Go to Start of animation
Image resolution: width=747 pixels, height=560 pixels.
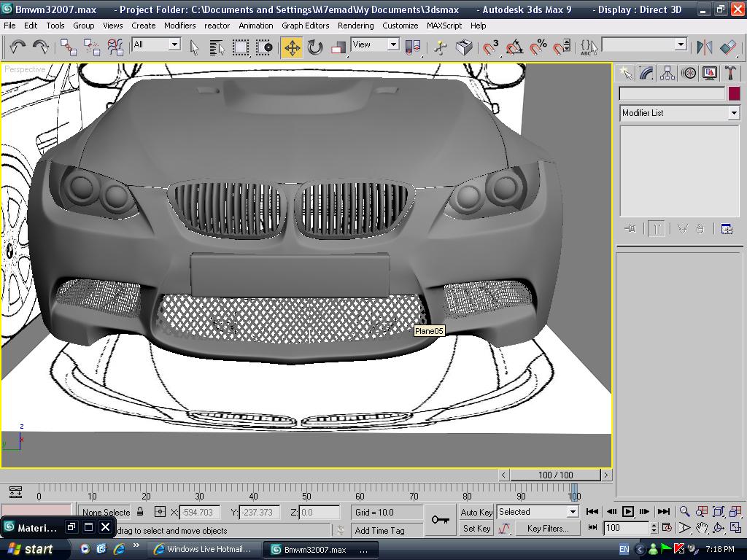(592, 511)
